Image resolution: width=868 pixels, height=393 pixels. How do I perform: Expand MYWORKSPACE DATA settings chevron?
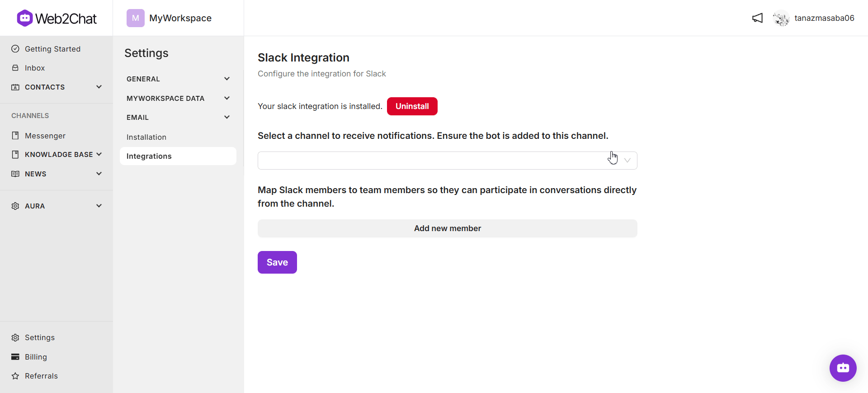click(227, 98)
